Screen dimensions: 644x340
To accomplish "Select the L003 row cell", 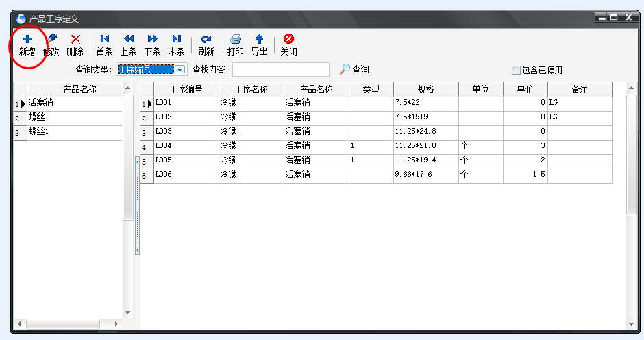I will coord(186,132).
